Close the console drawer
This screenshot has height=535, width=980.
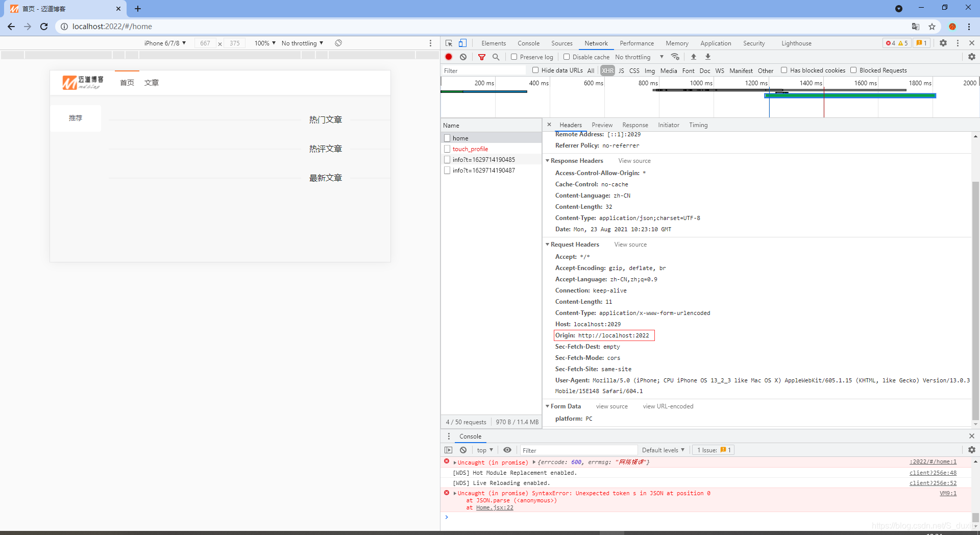click(972, 436)
